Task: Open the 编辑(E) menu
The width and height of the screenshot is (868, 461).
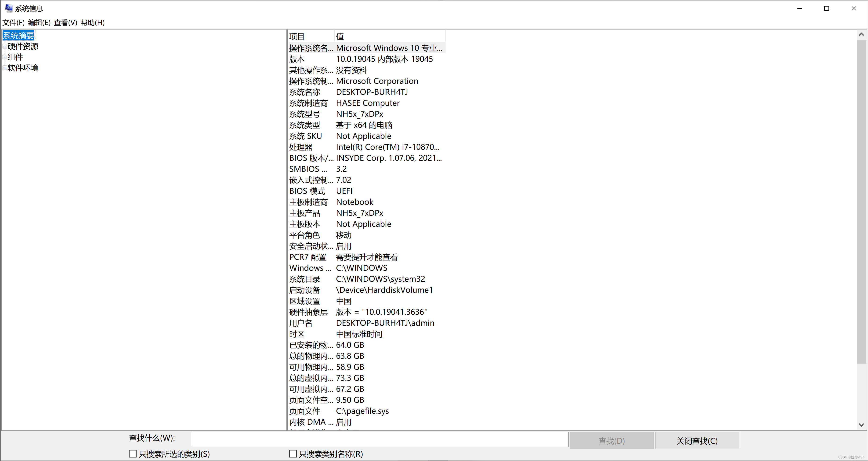Action: pyautogui.click(x=39, y=23)
